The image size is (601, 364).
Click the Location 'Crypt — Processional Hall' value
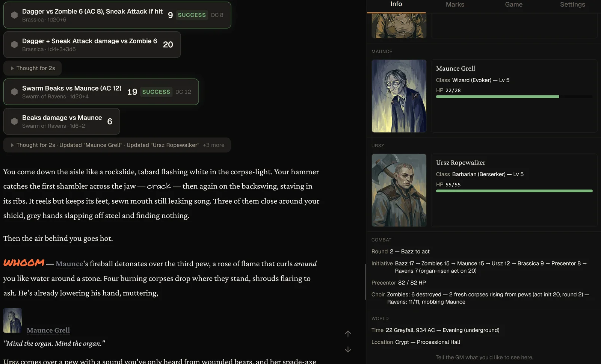click(x=427, y=342)
